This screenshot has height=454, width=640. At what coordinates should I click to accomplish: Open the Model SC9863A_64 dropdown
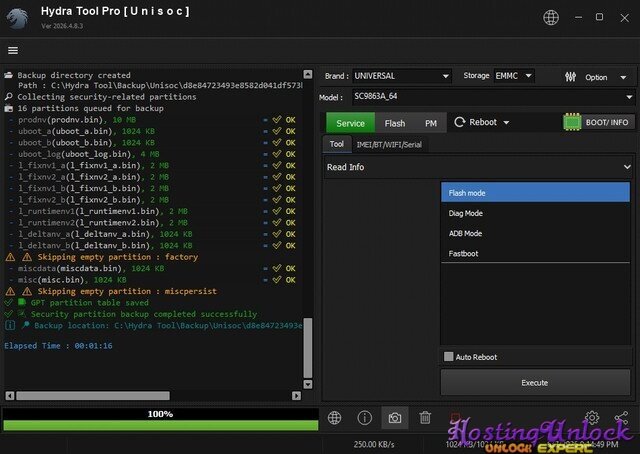[493, 97]
